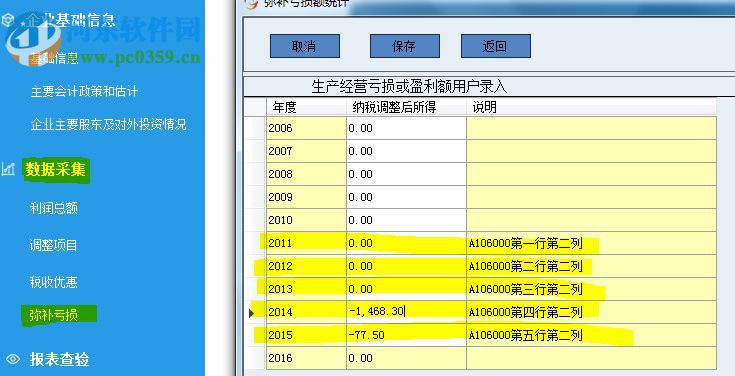The width and height of the screenshot is (735, 376).
Task: Click the cube icon beside 企业基础信息
Action: coord(9,20)
